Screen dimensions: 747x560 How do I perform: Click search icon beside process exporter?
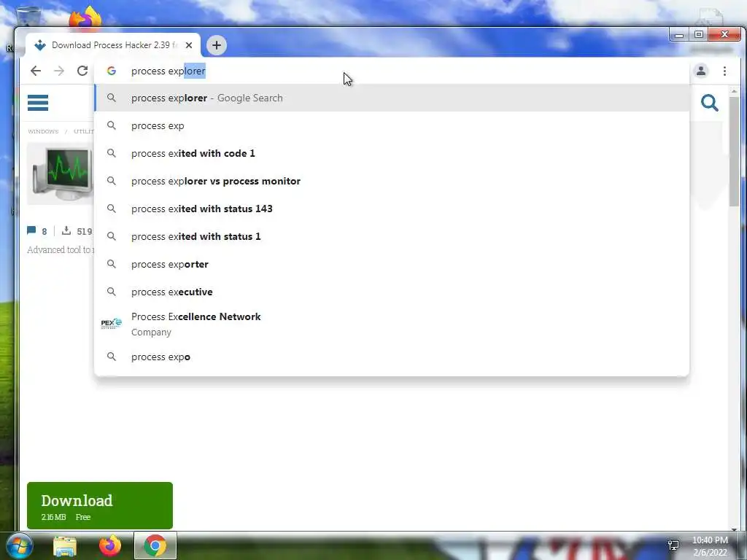tap(112, 264)
